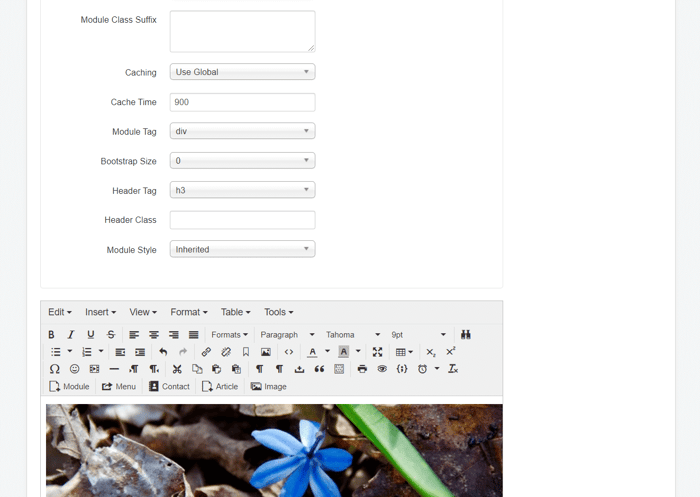Image resolution: width=700 pixels, height=497 pixels.
Task: Open the source code view icon
Action: (289, 352)
